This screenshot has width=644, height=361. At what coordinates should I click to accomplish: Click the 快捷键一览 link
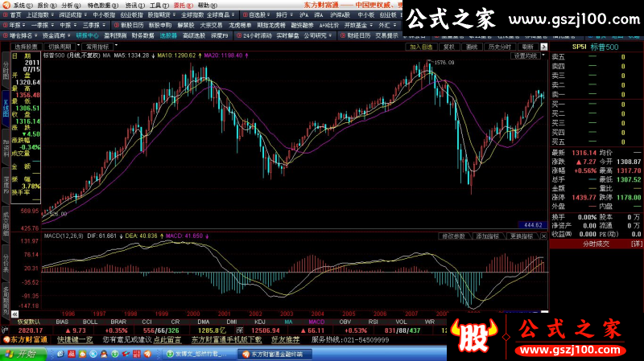pos(75,339)
